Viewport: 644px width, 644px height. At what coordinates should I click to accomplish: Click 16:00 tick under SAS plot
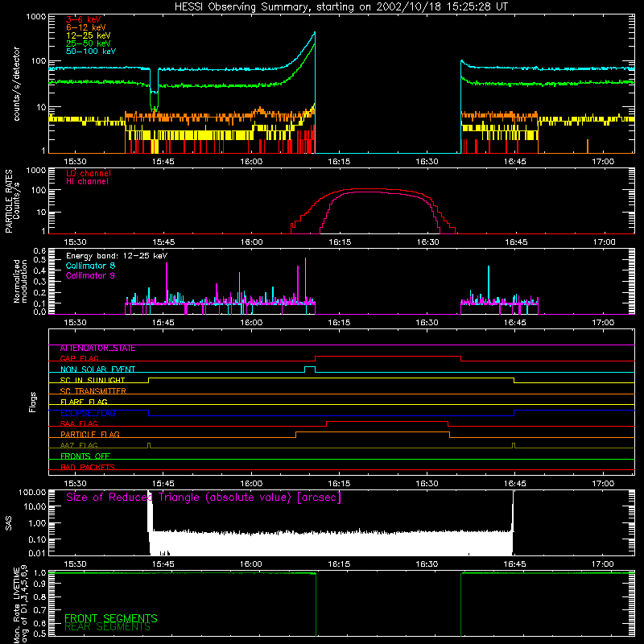(x=251, y=564)
